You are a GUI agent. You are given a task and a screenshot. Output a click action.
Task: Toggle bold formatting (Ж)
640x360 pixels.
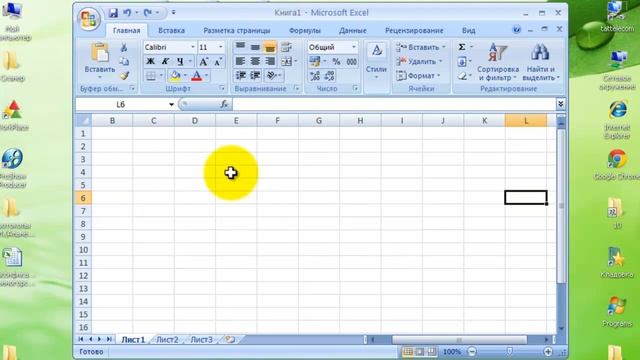[150, 61]
